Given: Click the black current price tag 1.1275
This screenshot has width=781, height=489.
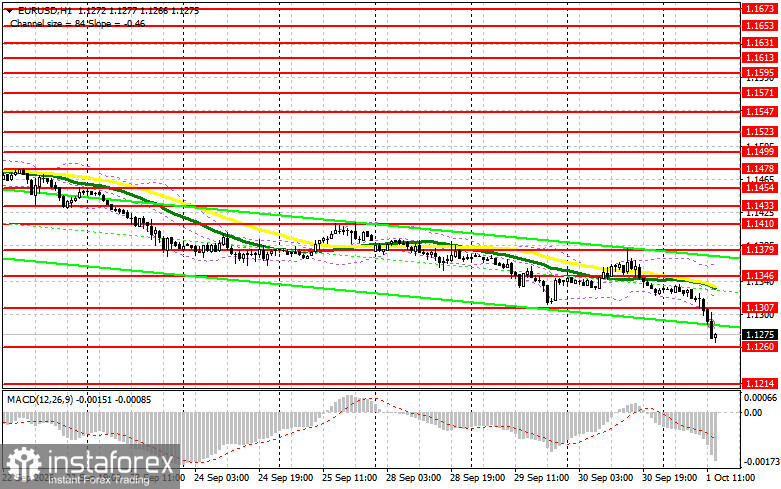Looking at the screenshot, I should (x=760, y=335).
